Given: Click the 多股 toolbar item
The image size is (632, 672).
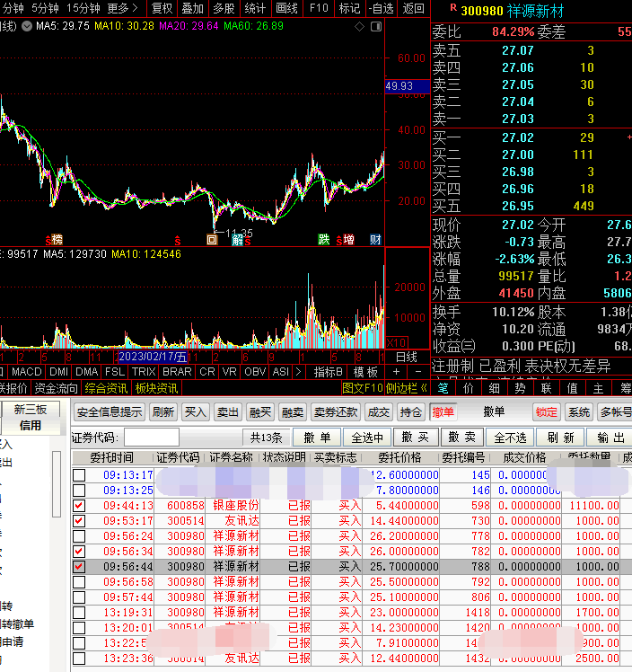Looking at the screenshot, I should (x=224, y=8).
